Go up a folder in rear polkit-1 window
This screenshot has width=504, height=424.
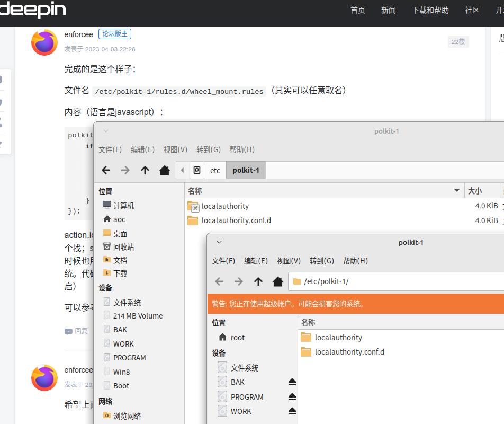coord(145,170)
